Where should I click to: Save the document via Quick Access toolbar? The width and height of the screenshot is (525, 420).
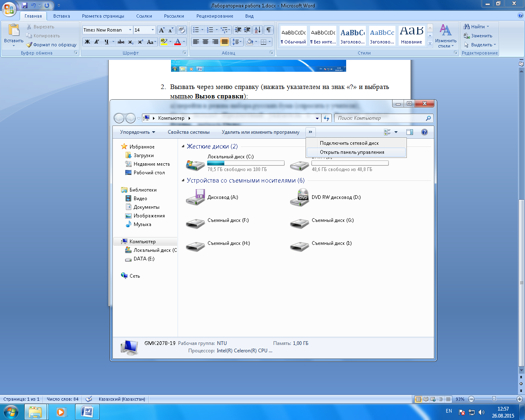(25, 5)
